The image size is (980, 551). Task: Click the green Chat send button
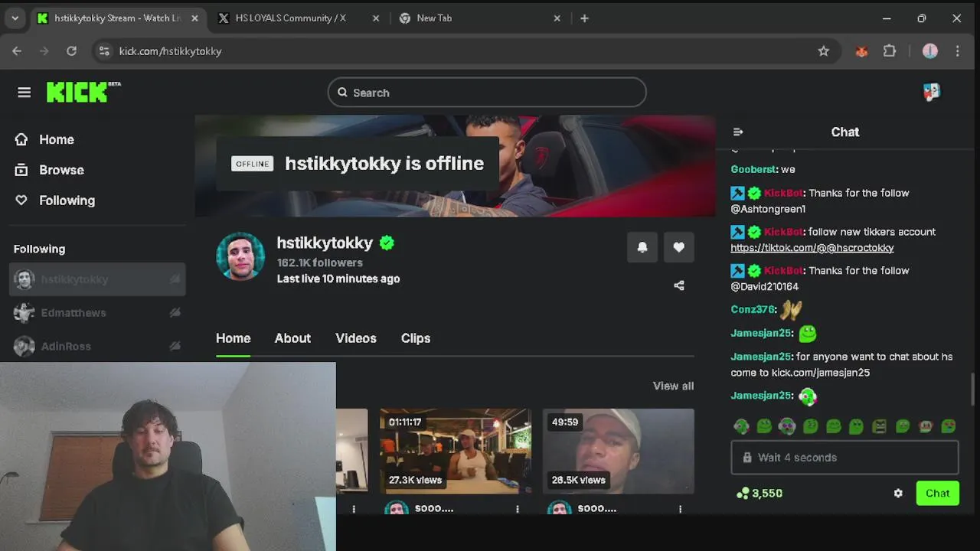click(937, 494)
